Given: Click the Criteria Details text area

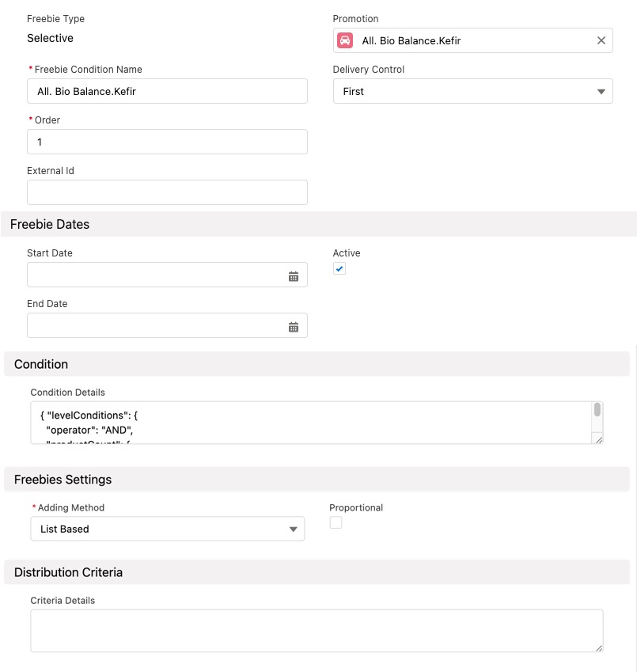Looking at the screenshot, I should pos(317,631).
